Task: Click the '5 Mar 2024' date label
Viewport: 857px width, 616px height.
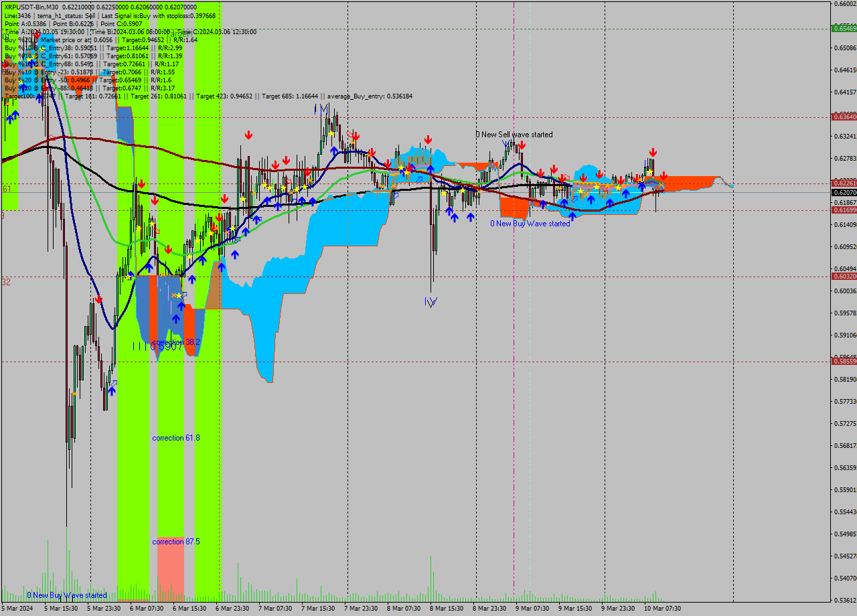Action: tap(17, 609)
